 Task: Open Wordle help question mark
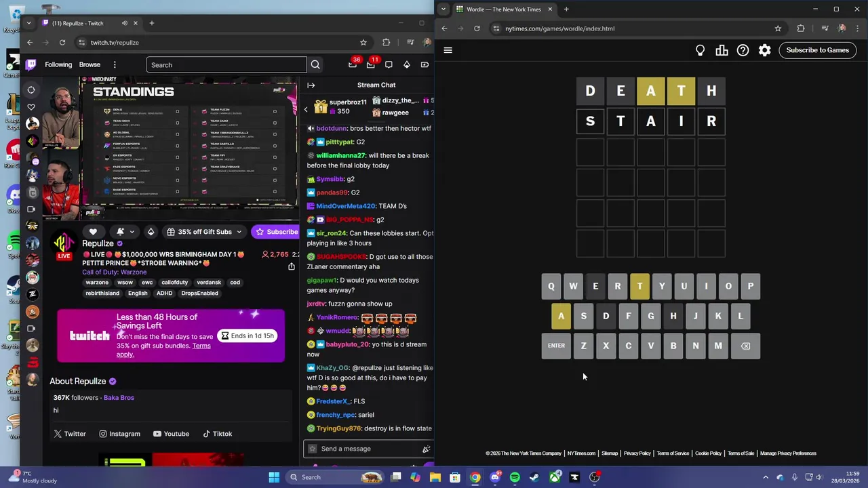(743, 50)
